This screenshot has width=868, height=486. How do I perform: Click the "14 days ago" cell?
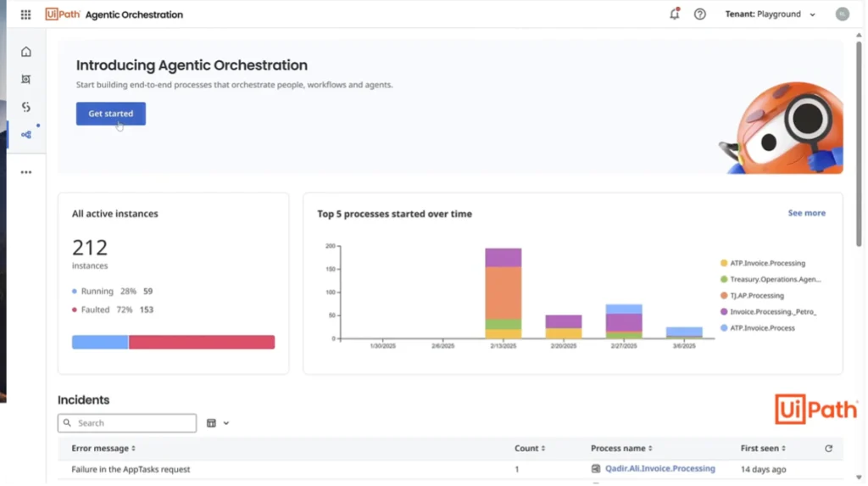[764, 469]
